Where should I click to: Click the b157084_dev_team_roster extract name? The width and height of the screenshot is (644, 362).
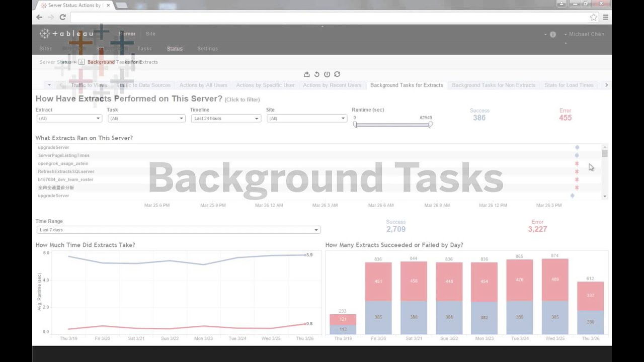65,179
